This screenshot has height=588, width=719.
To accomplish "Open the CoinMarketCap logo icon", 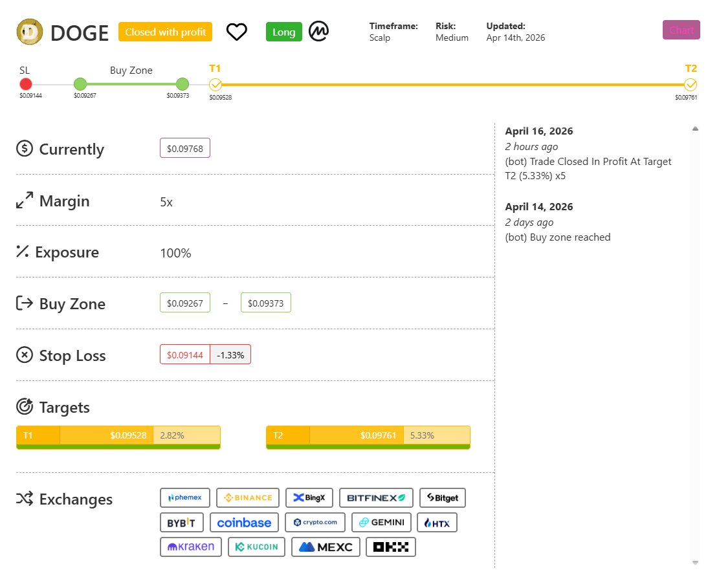I will pos(318,32).
